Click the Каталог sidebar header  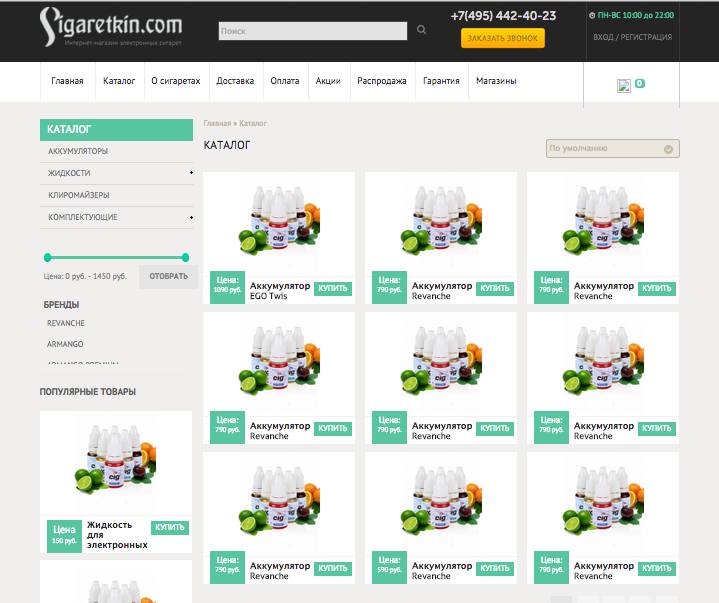coord(116,130)
